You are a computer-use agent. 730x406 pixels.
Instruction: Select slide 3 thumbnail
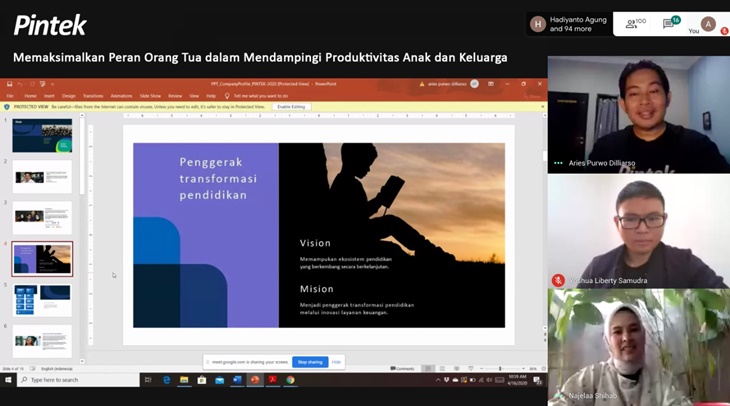[x=42, y=217]
